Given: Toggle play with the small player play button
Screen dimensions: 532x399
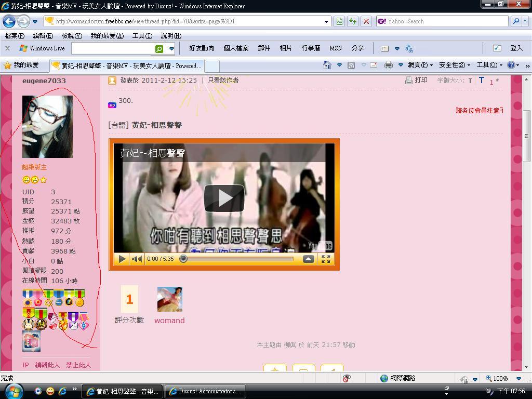Looking at the screenshot, I should [x=122, y=259].
